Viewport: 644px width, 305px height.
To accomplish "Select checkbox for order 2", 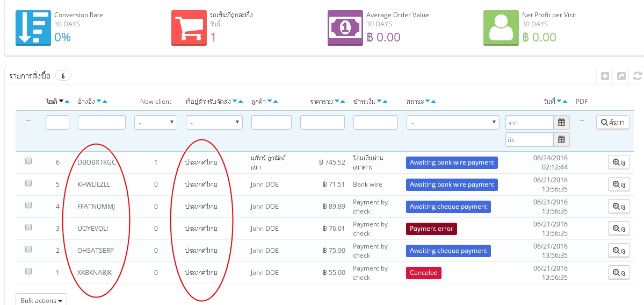I will [28, 250].
